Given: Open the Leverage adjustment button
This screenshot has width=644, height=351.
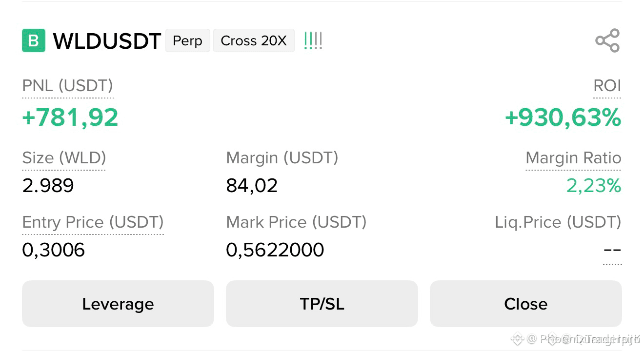Looking at the screenshot, I should point(118,304).
